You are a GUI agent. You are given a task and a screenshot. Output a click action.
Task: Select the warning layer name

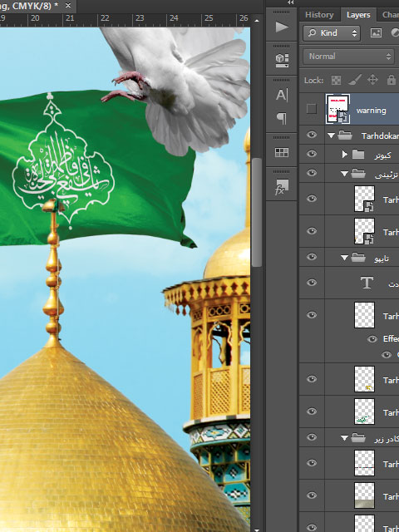[372, 111]
